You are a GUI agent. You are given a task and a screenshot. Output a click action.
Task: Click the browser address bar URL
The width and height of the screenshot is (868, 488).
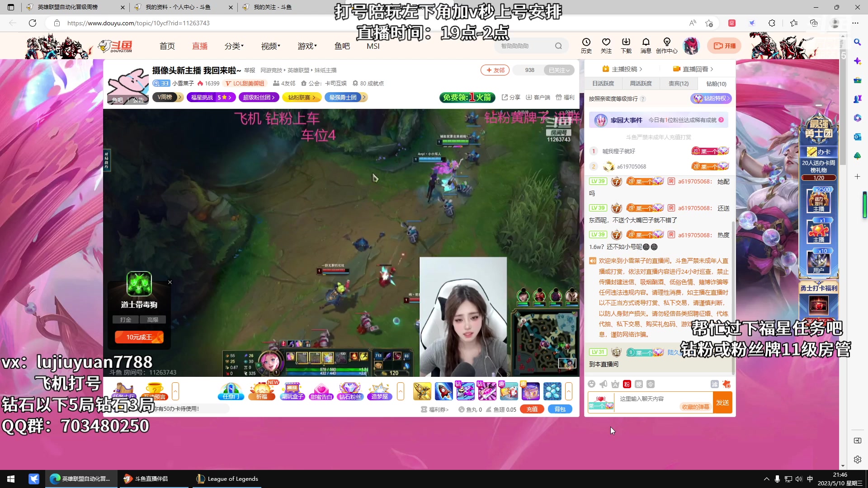point(138,23)
